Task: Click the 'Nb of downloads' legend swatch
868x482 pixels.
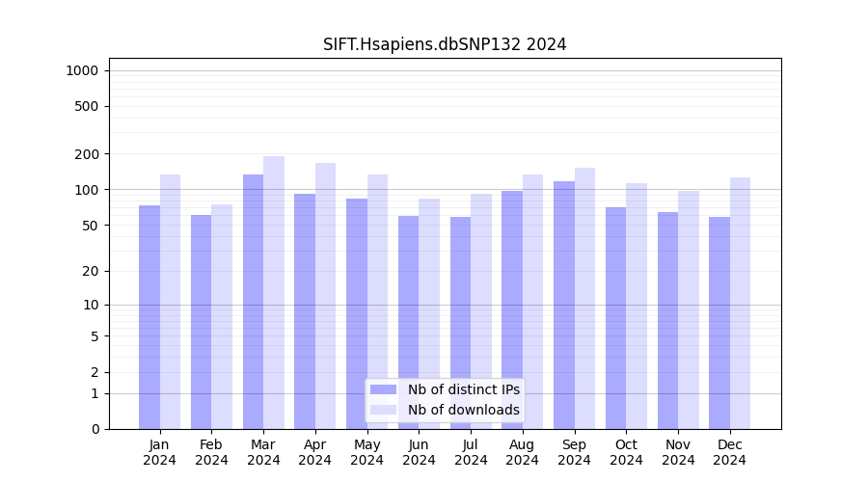Action: pyautogui.click(x=383, y=410)
